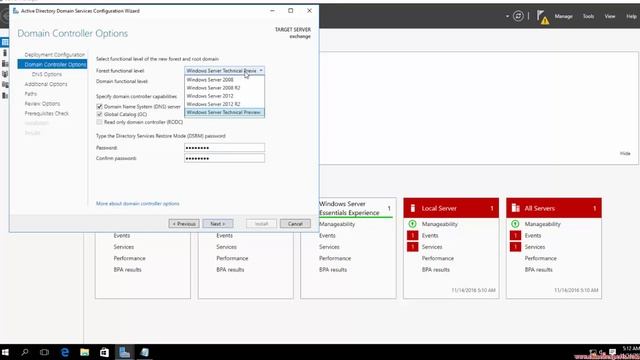Screen dimensions: 640x360
Task: Maximize the Configuration Wizard window
Action: pyautogui.click(x=291, y=11)
